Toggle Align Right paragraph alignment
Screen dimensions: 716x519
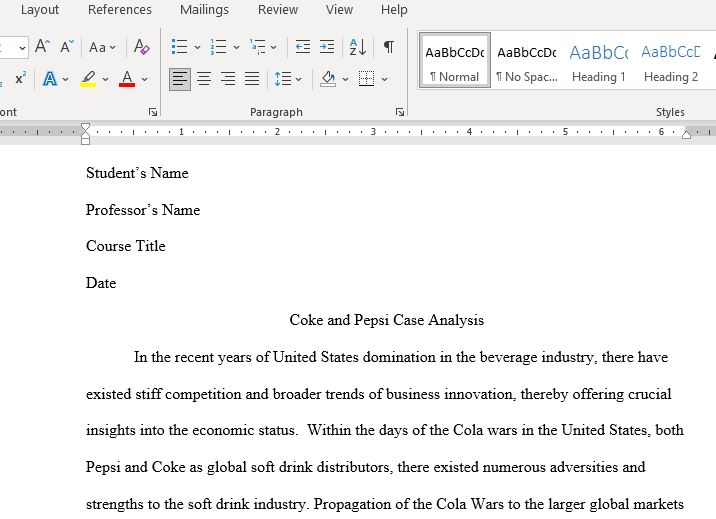(228, 79)
